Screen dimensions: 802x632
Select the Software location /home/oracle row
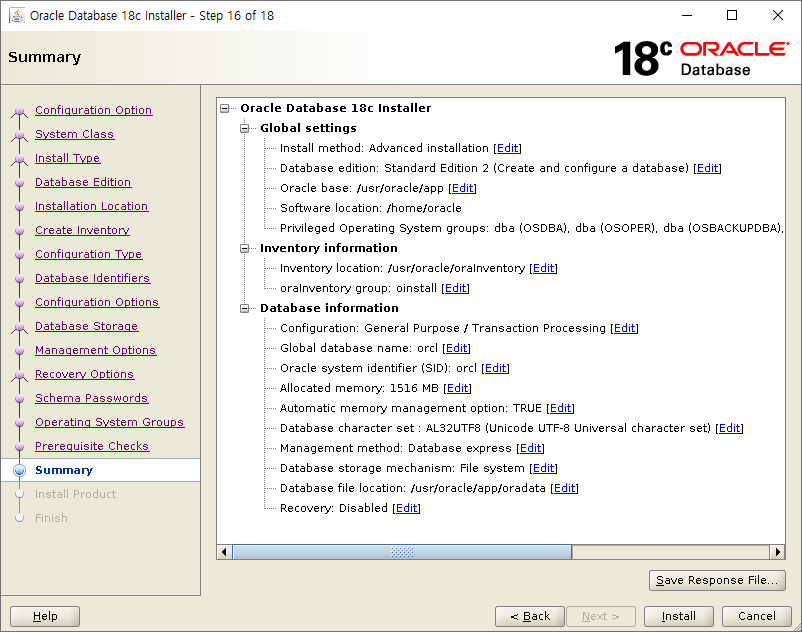[370, 208]
